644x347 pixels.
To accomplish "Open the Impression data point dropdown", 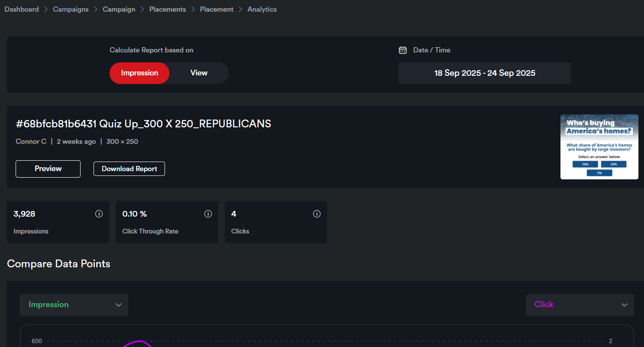I will pos(74,305).
